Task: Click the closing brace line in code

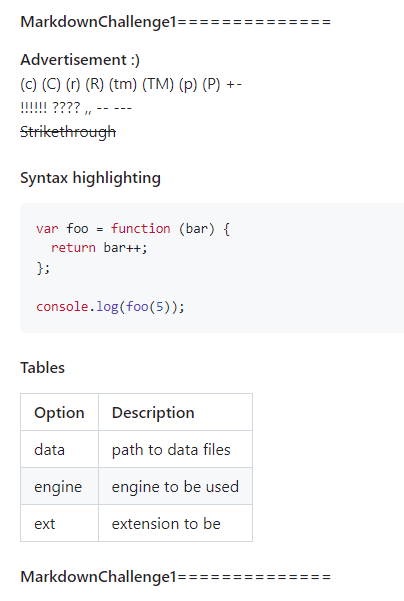Action: (x=43, y=268)
